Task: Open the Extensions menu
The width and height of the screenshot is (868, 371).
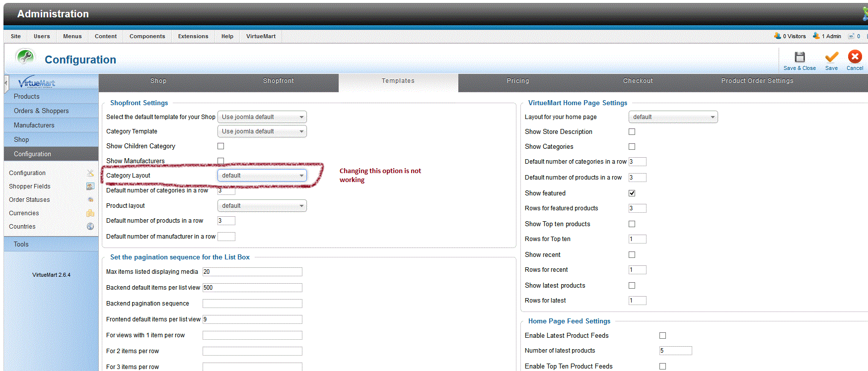Action: tap(193, 36)
